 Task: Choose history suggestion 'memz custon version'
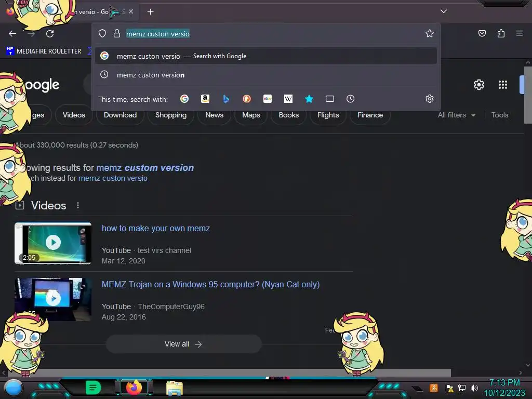point(266,75)
